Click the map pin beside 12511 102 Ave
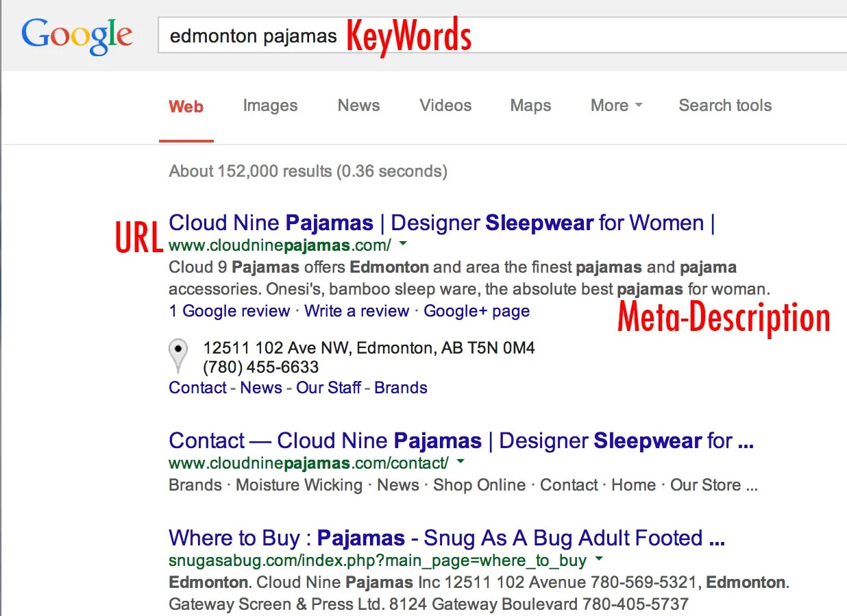Image resolution: width=847 pixels, height=616 pixels. [x=178, y=356]
